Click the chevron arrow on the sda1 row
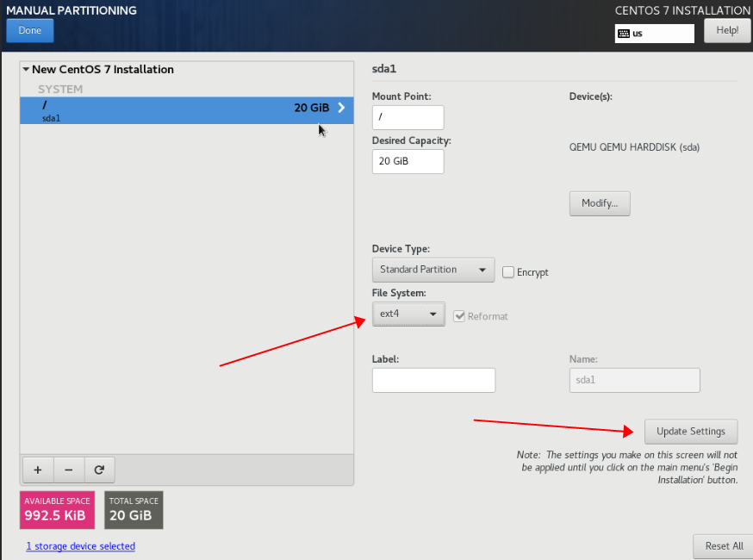The width and height of the screenshot is (753, 560). click(341, 108)
